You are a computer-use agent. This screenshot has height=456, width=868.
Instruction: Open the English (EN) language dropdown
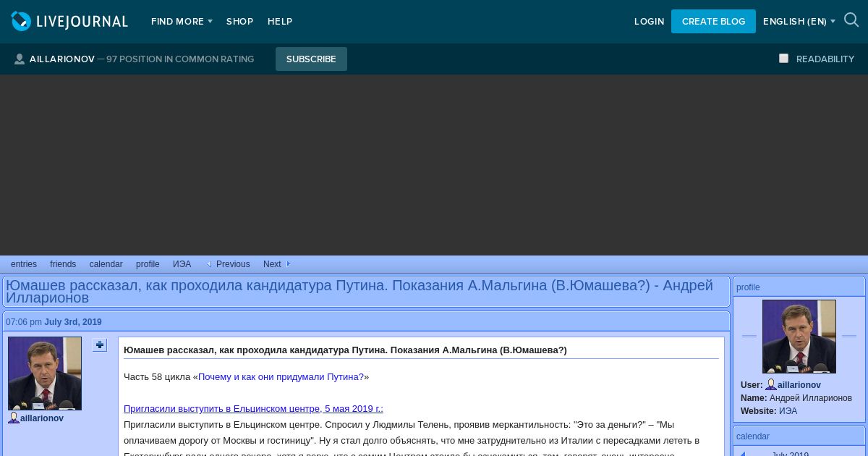(799, 22)
